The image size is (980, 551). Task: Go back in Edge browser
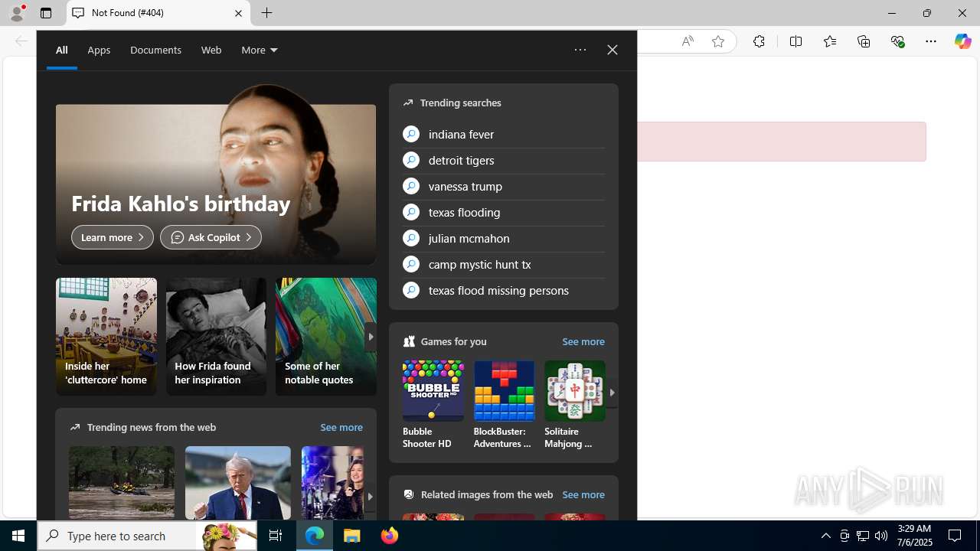[x=21, y=41]
